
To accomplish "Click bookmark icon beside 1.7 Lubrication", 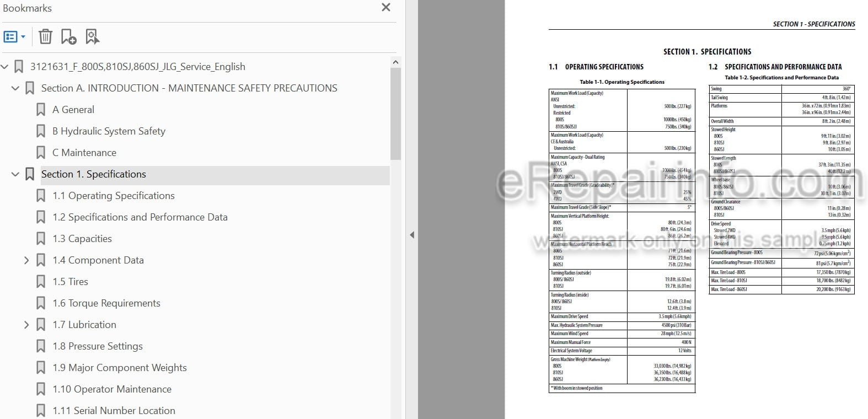I will (41, 325).
